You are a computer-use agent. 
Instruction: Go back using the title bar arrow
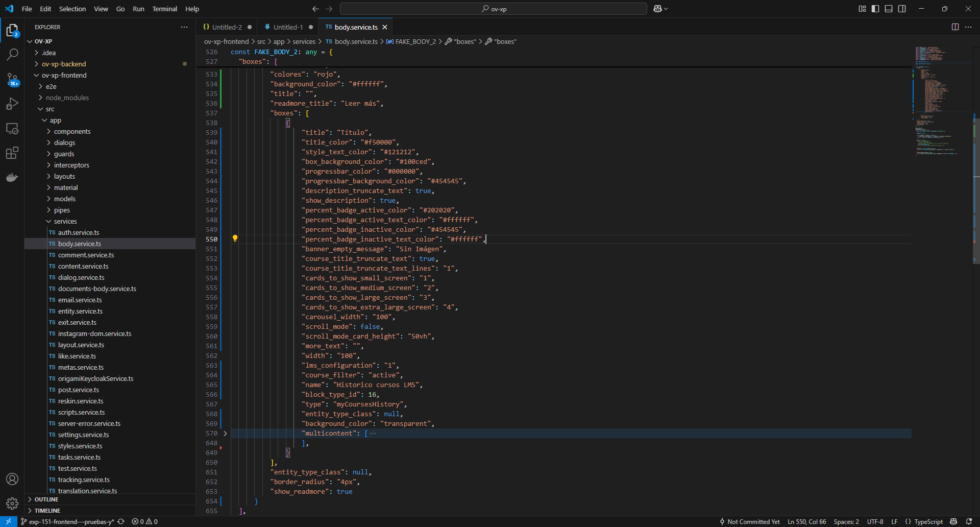(x=315, y=9)
